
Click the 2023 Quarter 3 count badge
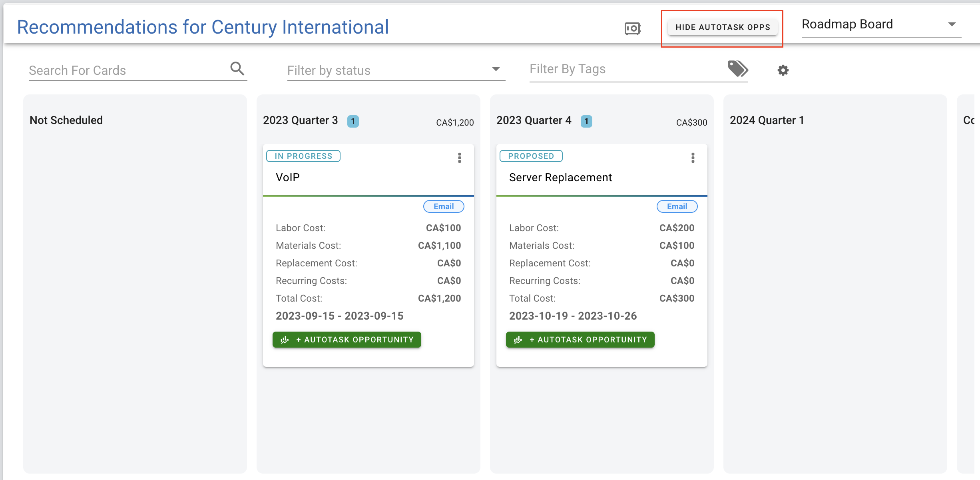point(353,121)
